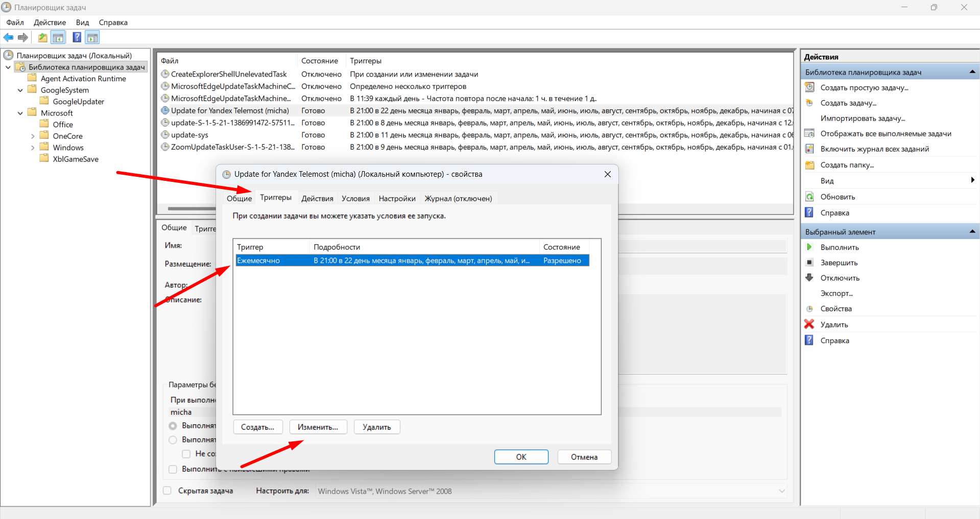Click the Up One Level folder toolbar icon
980x519 pixels.
click(43, 37)
